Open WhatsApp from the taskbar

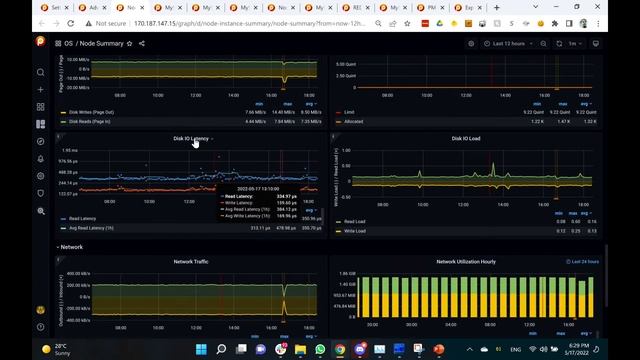coord(320,349)
